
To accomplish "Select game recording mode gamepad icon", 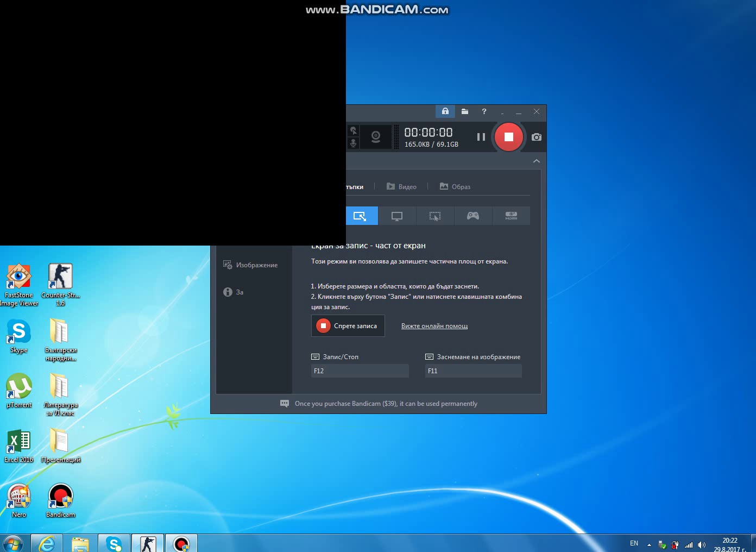I will (473, 216).
